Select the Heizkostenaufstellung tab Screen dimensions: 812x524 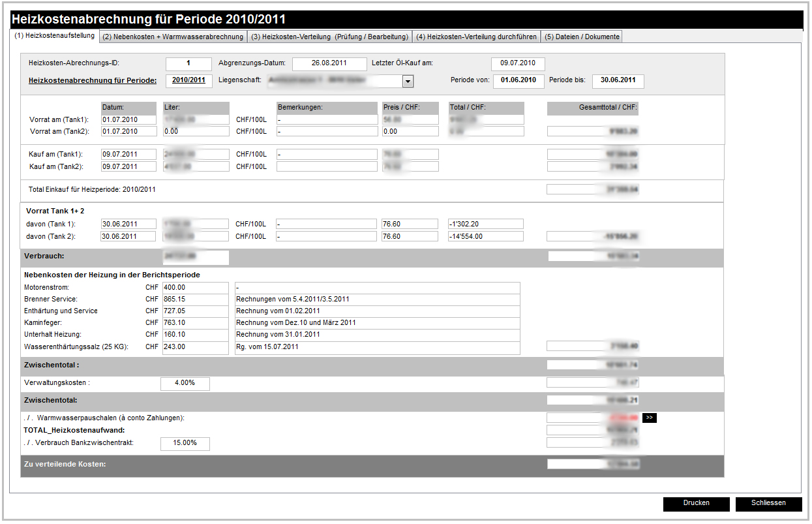pos(55,36)
